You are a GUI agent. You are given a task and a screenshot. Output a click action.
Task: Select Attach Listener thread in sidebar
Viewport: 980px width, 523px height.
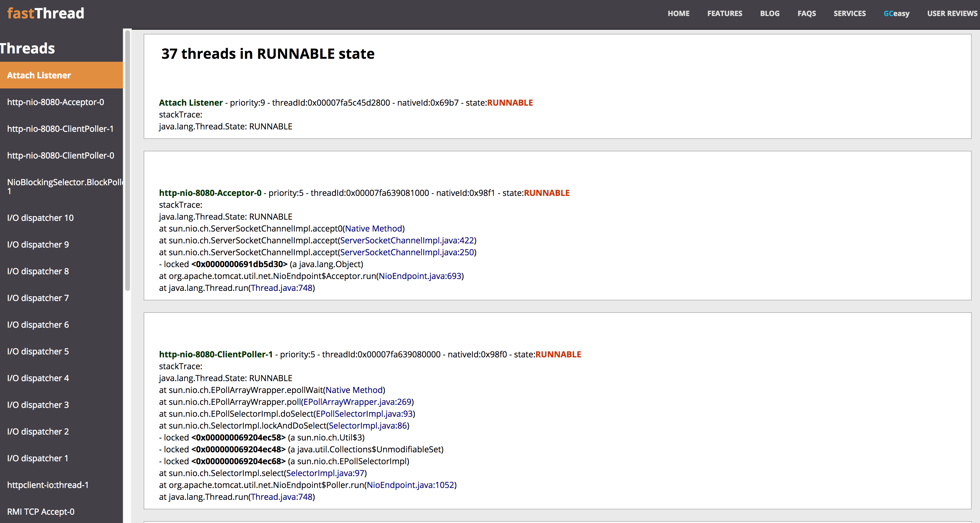pos(39,75)
